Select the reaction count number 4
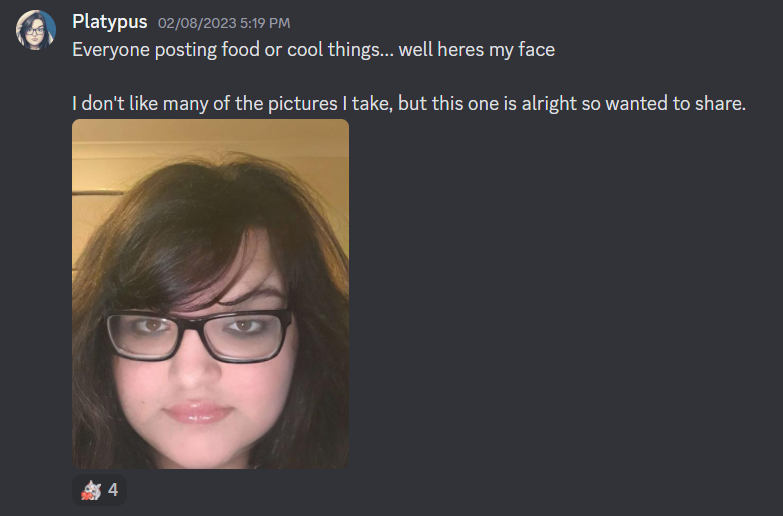 pyautogui.click(x=113, y=490)
